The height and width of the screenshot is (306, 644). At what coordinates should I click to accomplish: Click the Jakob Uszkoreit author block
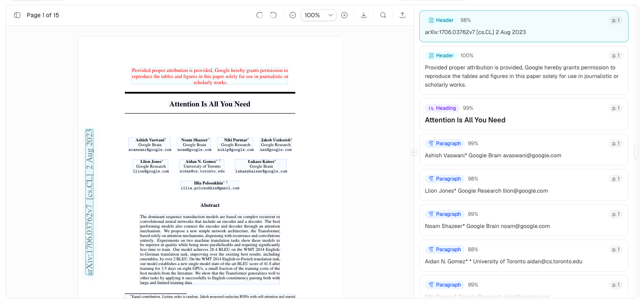pyautogui.click(x=276, y=145)
